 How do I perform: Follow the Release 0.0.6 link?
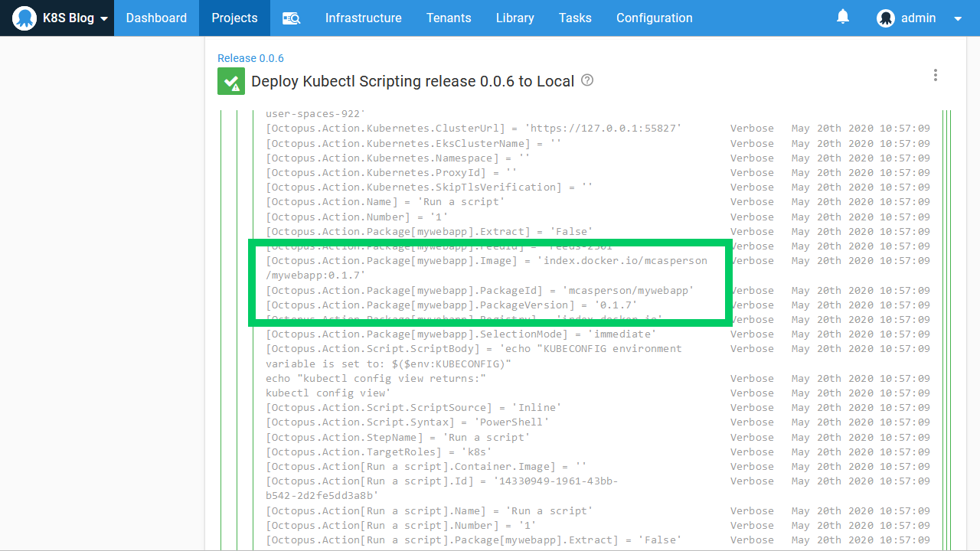click(250, 58)
